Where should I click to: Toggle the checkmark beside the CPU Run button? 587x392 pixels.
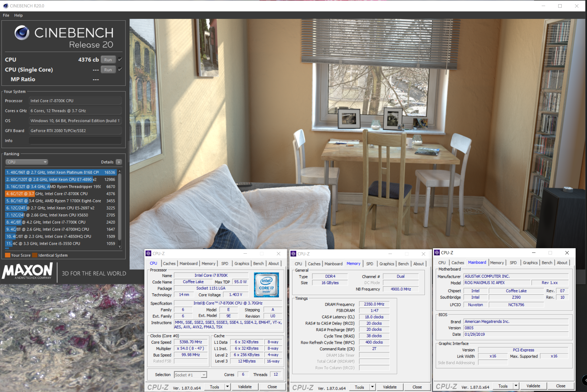[120, 59]
